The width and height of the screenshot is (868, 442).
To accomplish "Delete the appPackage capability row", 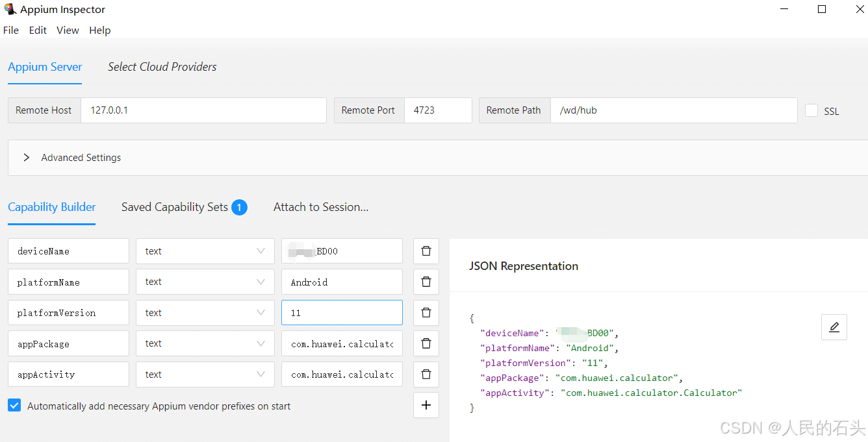I will 426,343.
